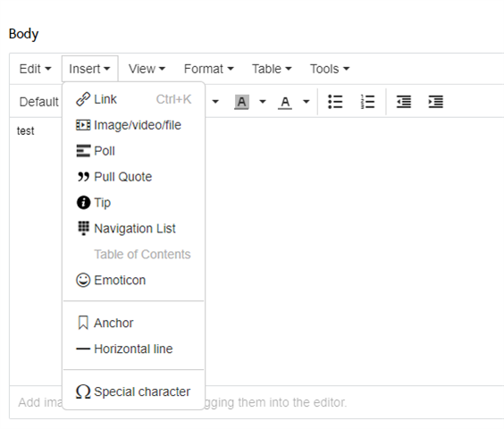Click the quotation marks icon
Screen dimensions: 504x429
(83, 177)
